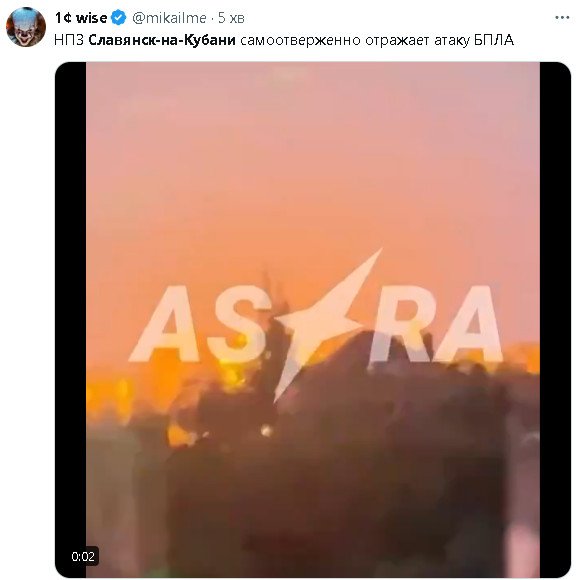Image resolution: width=582 pixels, height=580 pixels.
Task: Click the dark tree silhouette in video
Action: click(334, 464)
